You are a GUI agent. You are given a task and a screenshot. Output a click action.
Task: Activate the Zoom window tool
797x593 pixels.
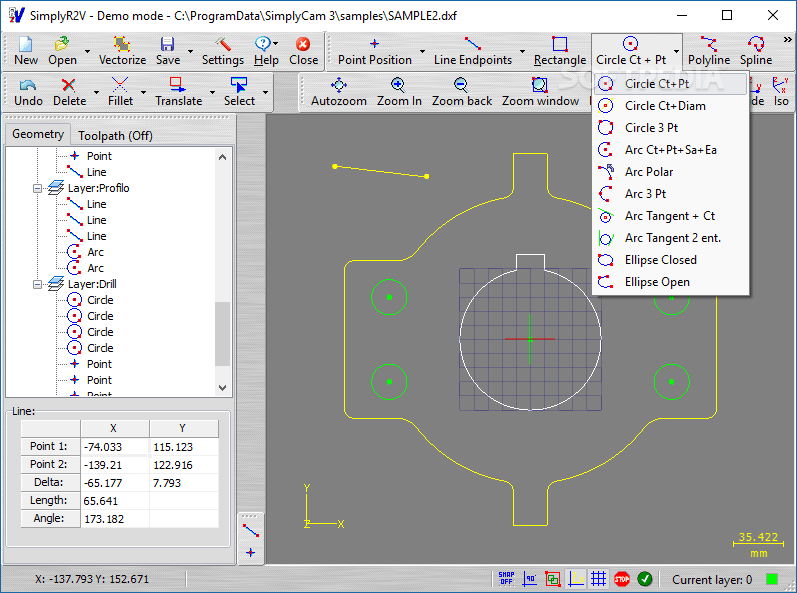(x=540, y=92)
